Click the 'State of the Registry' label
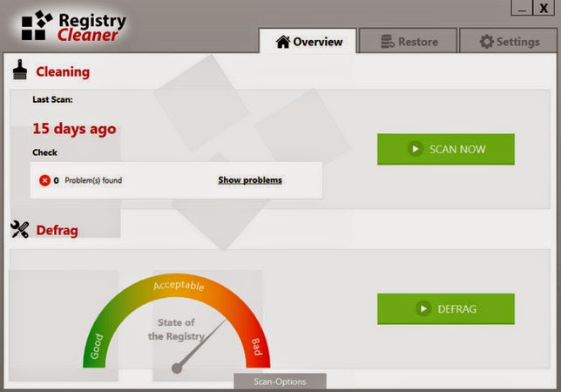Screen dimensions: 561x392 click(x=176, y=329)
